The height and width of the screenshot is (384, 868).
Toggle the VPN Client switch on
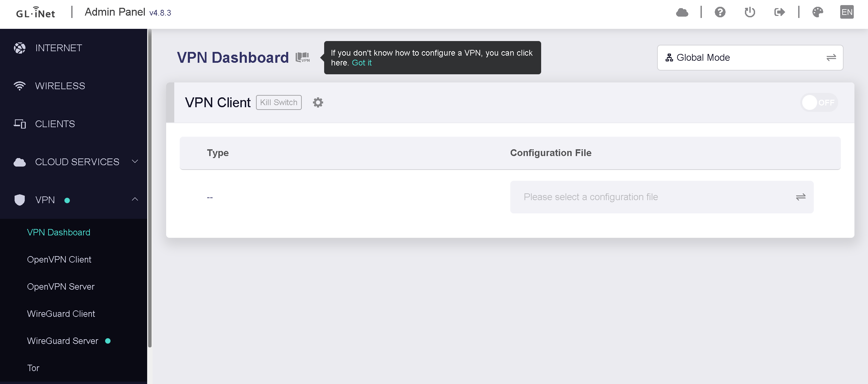coord(819,102)
